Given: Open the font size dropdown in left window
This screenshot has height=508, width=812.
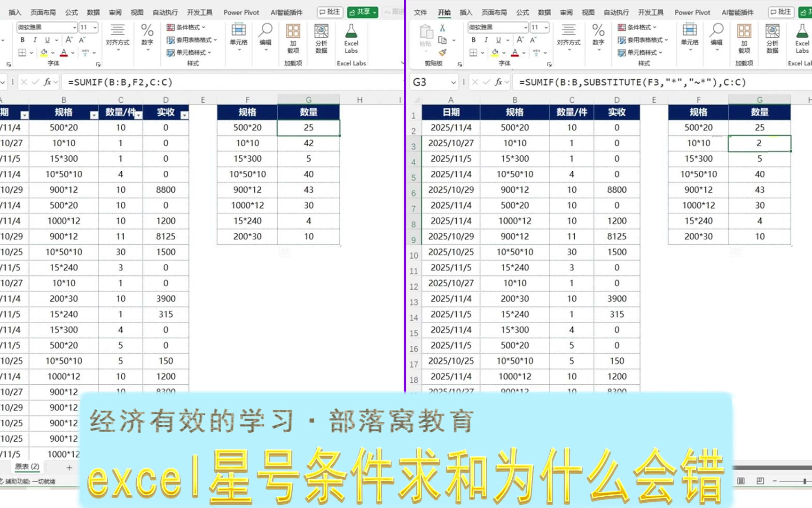Looking at the screenshot, I should (x=95, y=27).
